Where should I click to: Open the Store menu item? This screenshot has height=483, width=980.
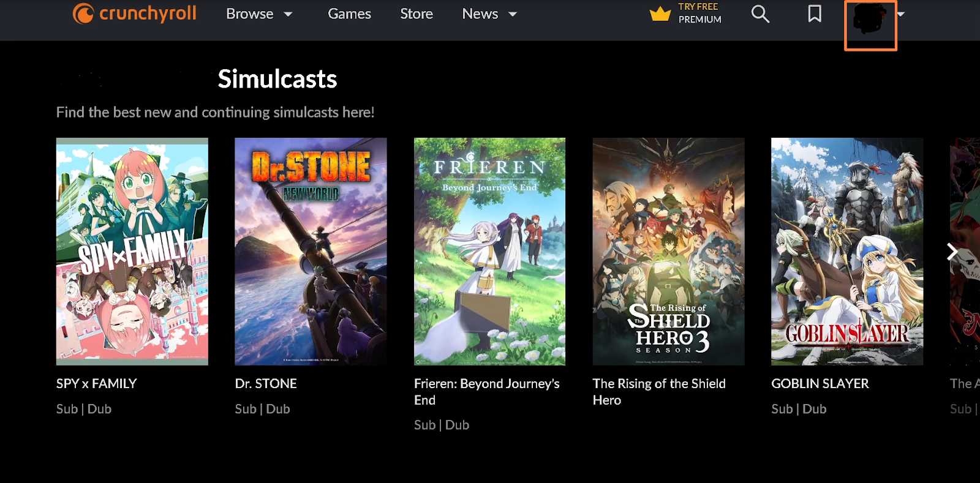point(417,13)
